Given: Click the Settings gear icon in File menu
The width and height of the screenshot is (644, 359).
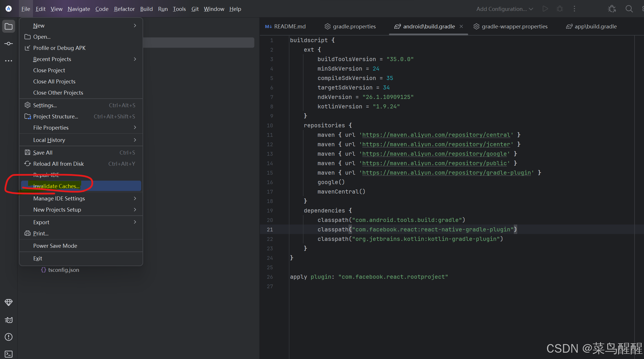Looking at the screenshot, I should [x=28, y=105].
